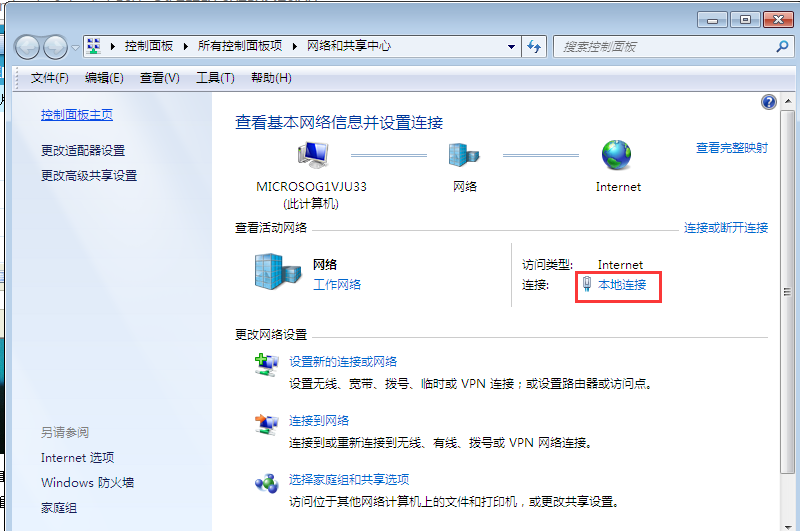Image resolution: width=800 pixels, height=531 pixels.
Task: Open the 查看(V) menu
Action: coord(159,78)
